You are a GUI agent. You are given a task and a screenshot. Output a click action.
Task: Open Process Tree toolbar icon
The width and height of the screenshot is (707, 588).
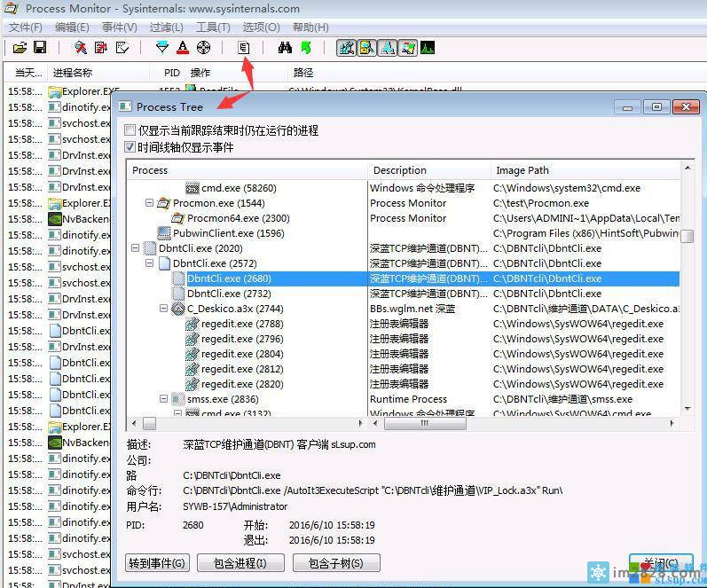[x=244, y=47]
